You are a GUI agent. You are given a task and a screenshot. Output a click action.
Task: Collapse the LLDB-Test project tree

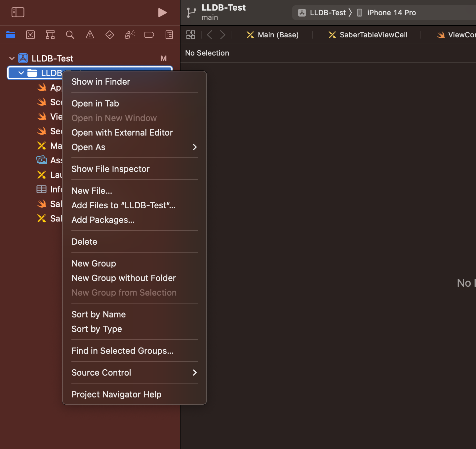[12, 58]
